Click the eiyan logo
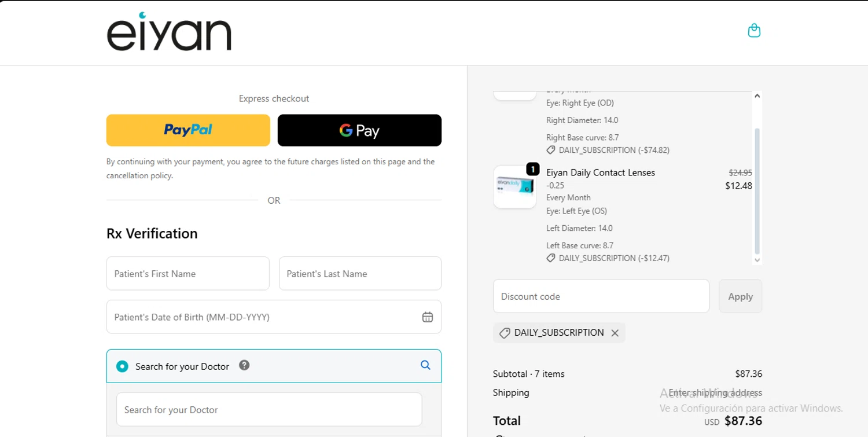Screen dimensions: 868x437 click(x=169, y=32)
